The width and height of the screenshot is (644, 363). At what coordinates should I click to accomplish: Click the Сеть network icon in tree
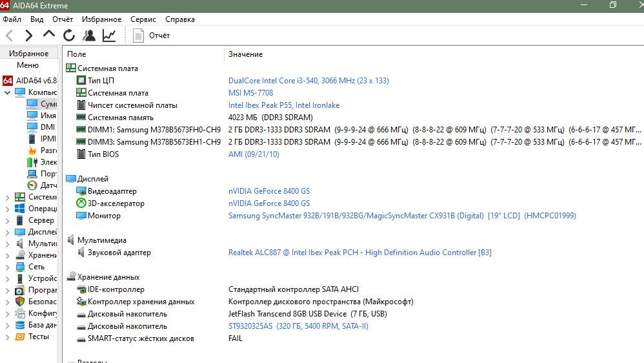point(20,267)
